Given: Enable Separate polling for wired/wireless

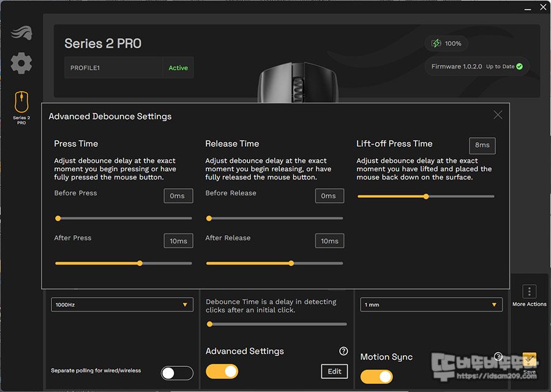Looking at the screenshot, I should (x=177, y=373).
